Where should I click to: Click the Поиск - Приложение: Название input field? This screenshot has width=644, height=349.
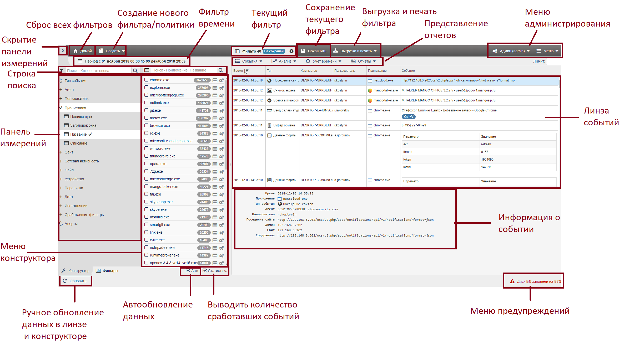(184, 70)
